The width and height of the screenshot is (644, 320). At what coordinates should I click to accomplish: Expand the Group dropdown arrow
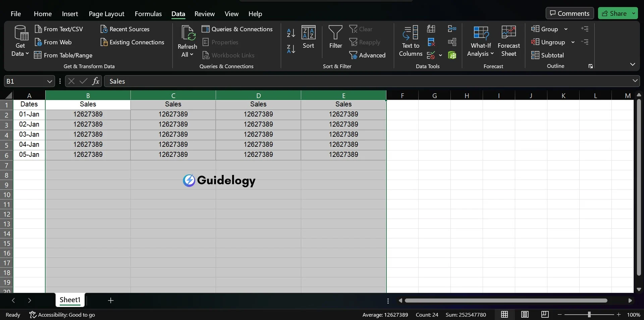(566, 29)
